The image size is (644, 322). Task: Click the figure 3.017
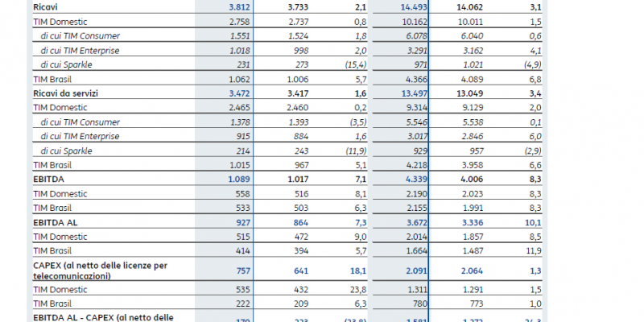(417, 136)
